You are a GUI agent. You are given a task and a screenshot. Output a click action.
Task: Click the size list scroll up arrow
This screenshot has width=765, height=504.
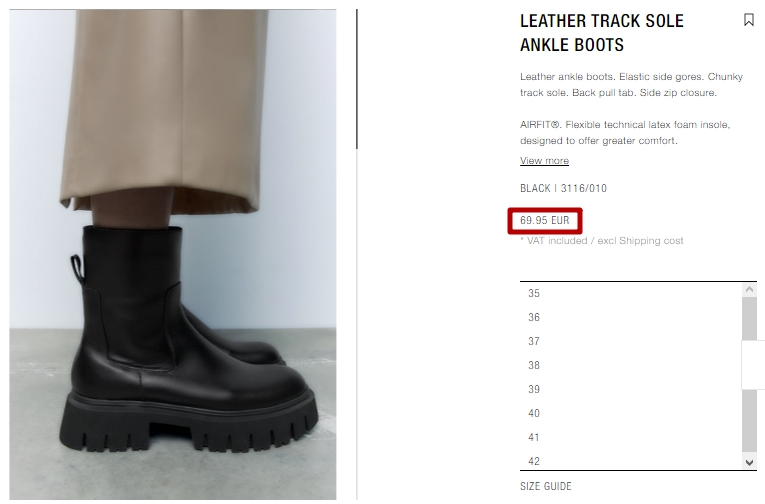[749, 289]
